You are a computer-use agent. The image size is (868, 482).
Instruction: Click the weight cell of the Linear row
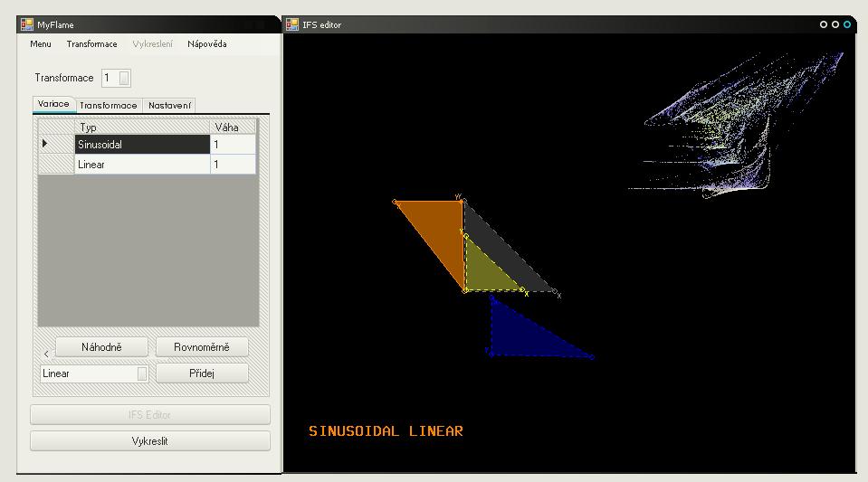point(233,165)
